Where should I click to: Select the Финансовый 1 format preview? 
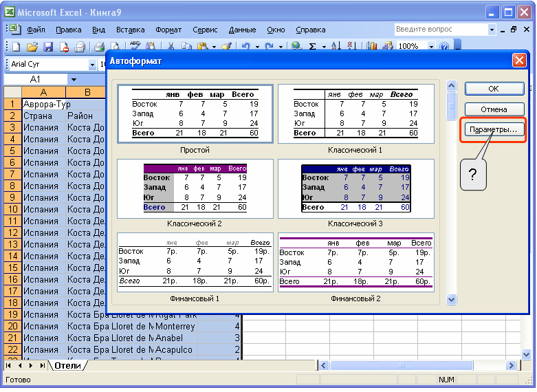[195, 263]
